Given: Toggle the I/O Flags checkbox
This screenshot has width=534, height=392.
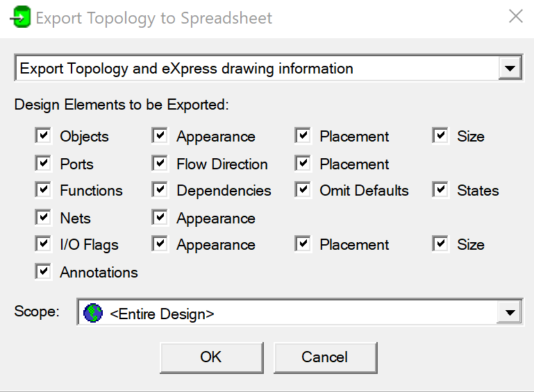Looking at the screenshot, I should pyautogui.click(x=43, y=244).
